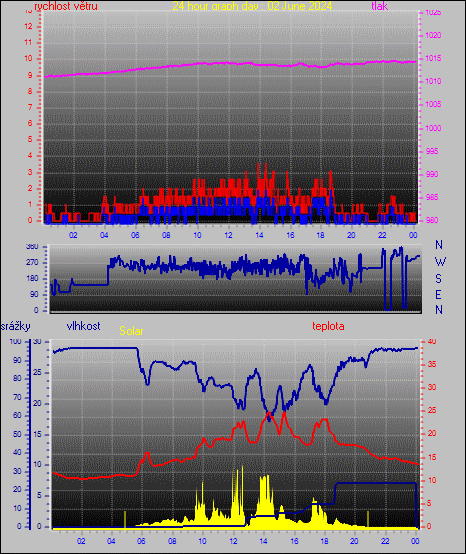Click the red 'rychlost větru' label
Viewport: 466px width, 554px height.
click(66, 6)
